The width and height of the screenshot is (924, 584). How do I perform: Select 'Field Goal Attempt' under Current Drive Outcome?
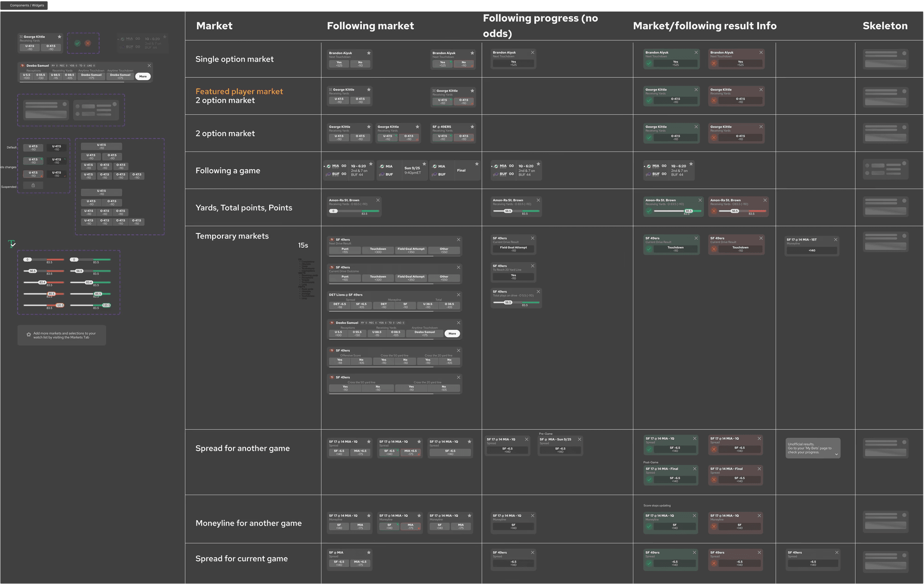click(411, 278)
